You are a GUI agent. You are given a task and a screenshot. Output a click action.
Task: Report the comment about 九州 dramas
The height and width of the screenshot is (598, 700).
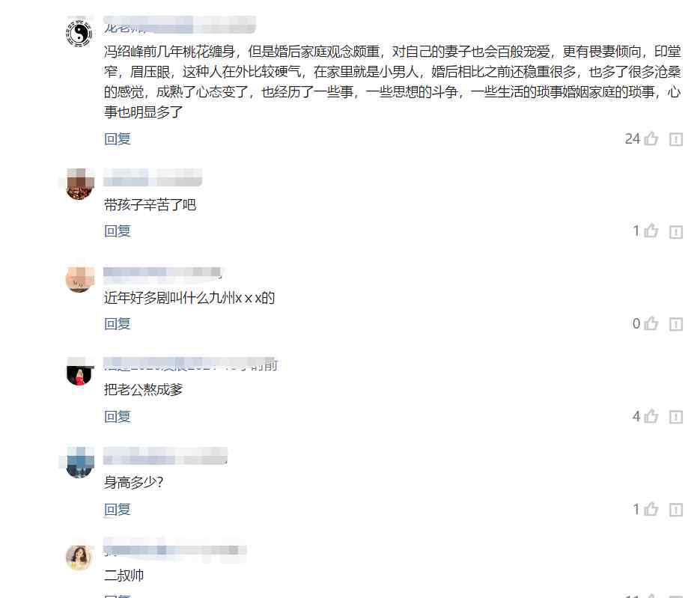(x=676, y=324)
